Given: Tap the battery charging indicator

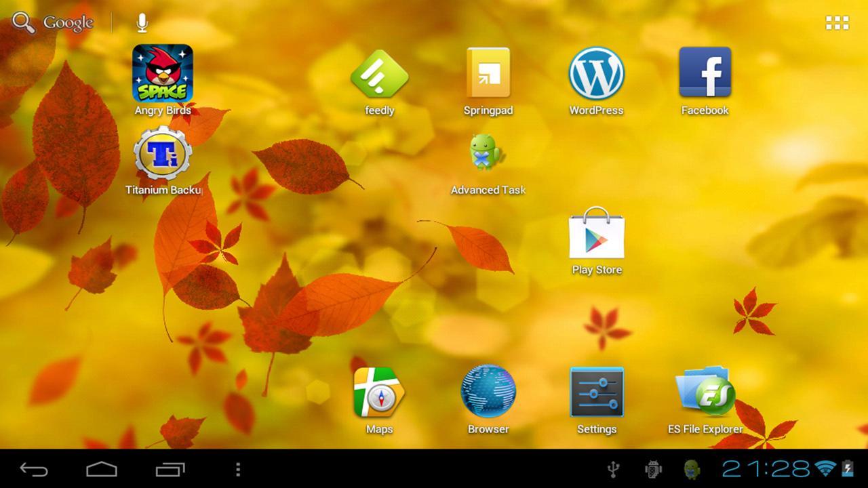Looking at the screenshot, I should pos(848,468).
